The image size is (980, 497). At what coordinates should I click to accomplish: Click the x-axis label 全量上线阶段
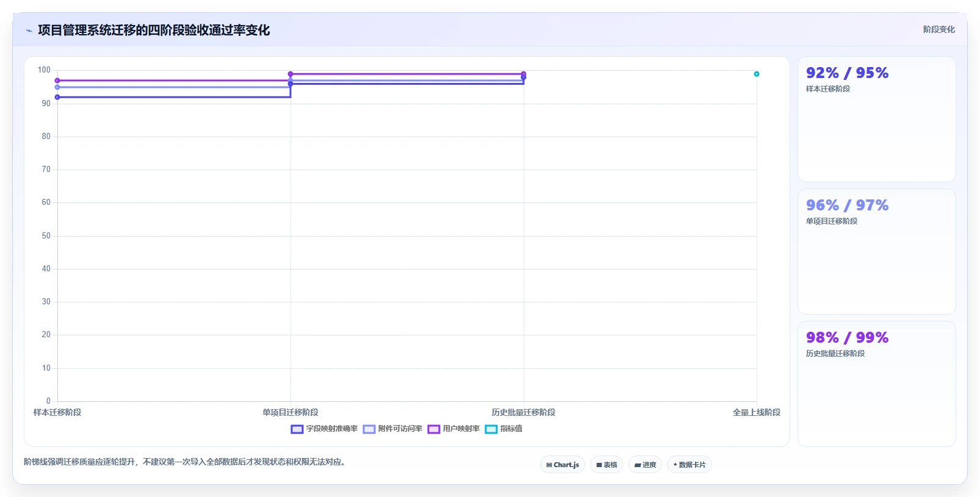(x=757, y=412)
